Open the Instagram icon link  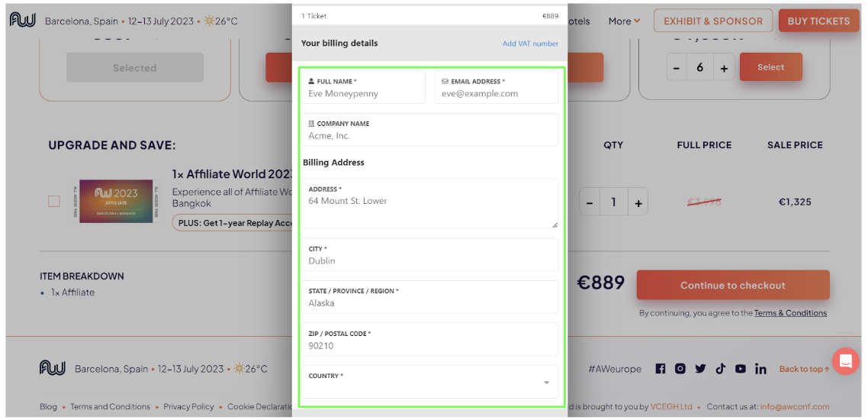[x=680, y=369]
